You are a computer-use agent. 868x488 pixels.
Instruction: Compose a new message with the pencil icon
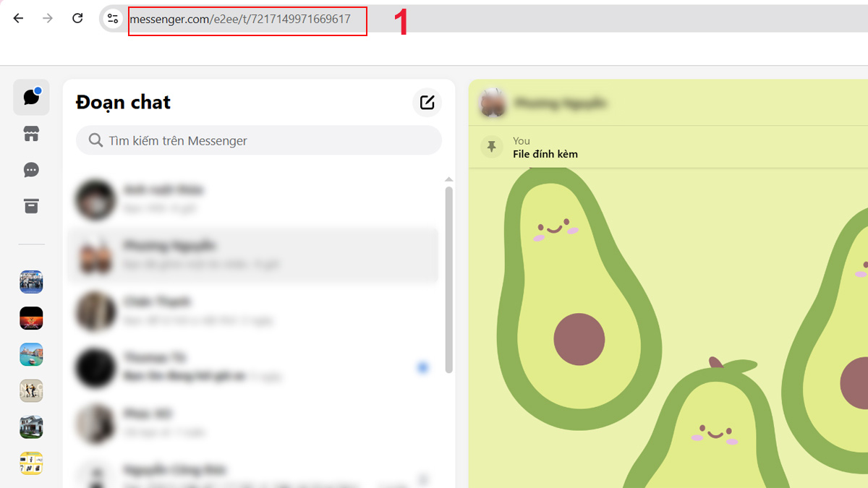tap(427, 102)
